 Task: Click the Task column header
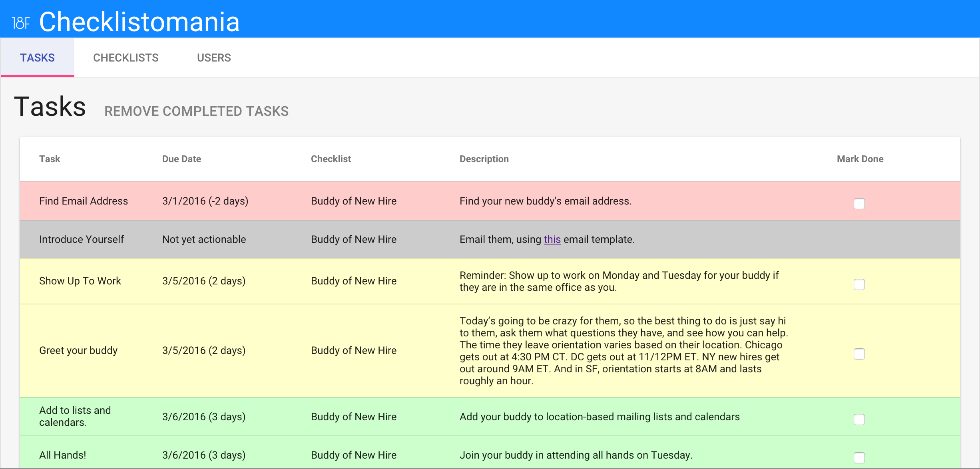pos(50,159)
